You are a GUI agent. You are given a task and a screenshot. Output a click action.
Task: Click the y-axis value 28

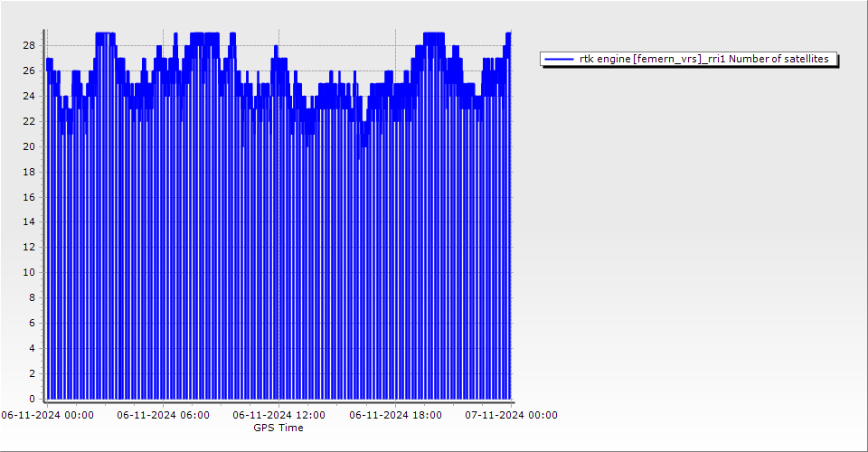point(29,45)
